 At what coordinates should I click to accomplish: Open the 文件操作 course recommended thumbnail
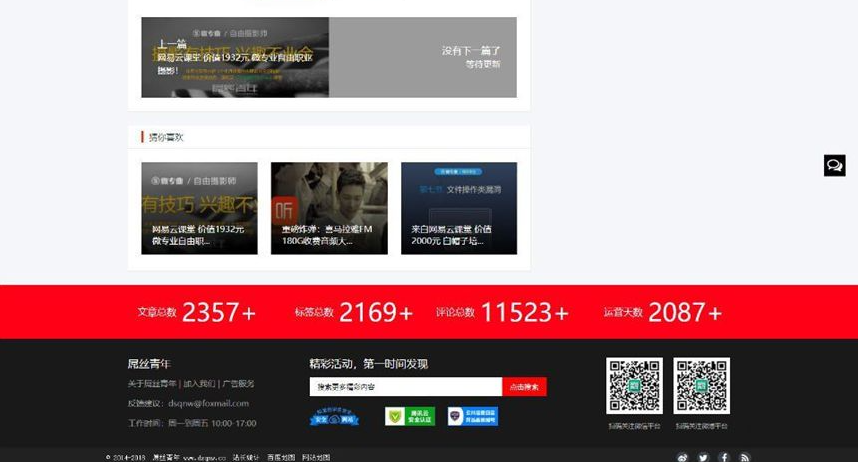pyautogui.click(x=459, y=208)
